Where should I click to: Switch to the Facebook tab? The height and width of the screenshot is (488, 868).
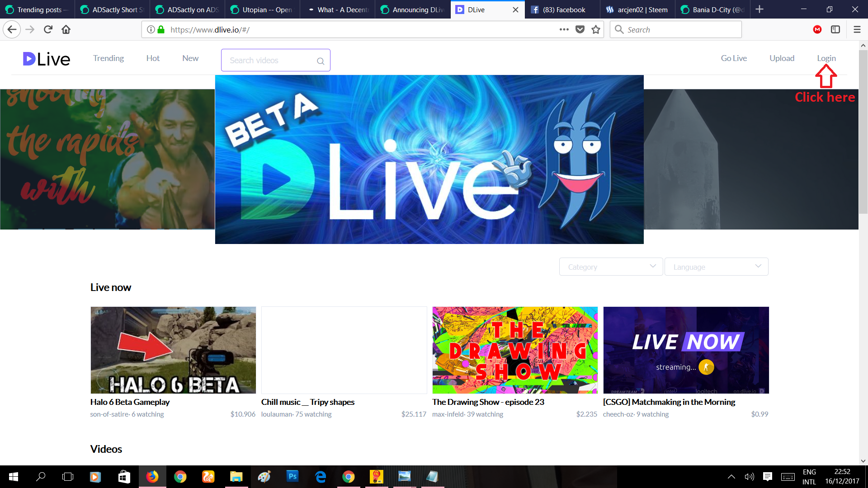(x=562, y=9)
